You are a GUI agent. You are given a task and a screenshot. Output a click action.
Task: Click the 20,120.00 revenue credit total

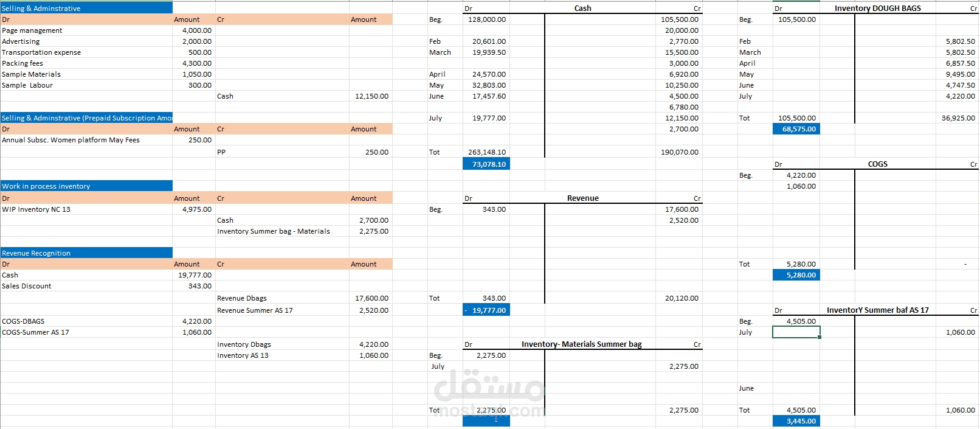coord(679,298)
